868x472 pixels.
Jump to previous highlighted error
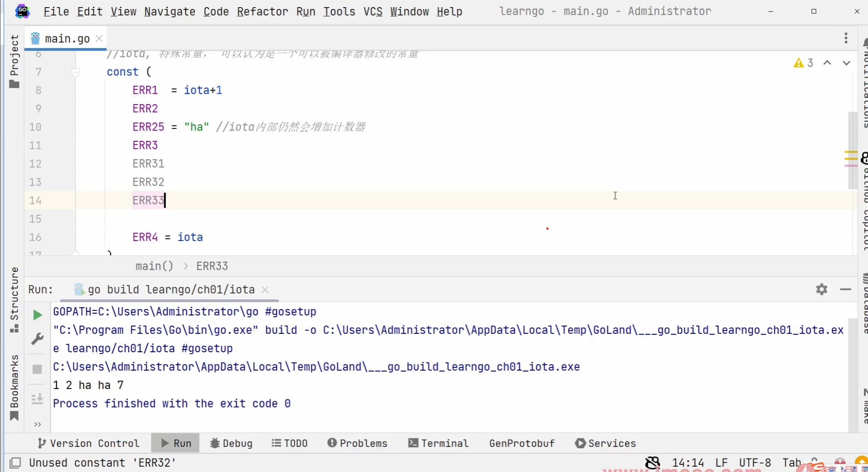pyautogui.click(x=827, y=63)
